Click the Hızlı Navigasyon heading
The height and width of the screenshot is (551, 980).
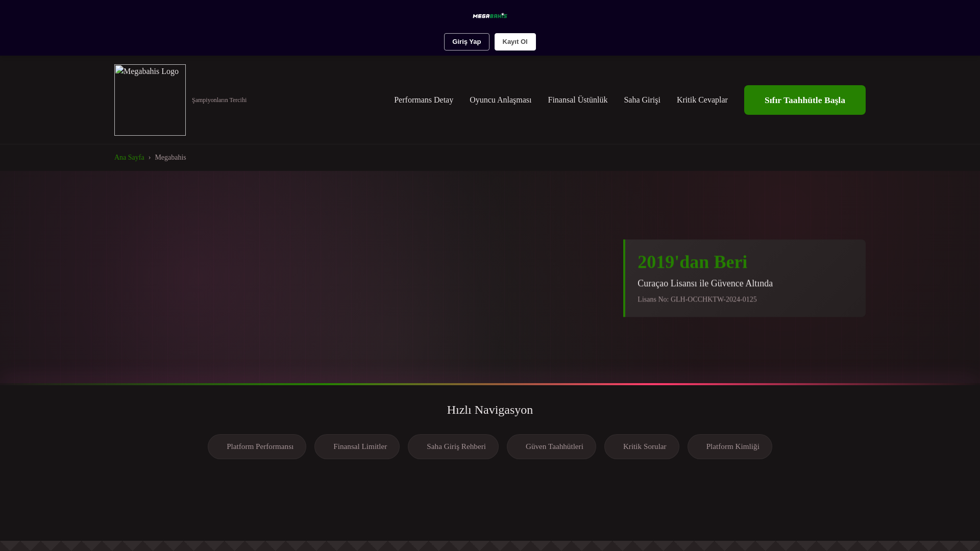tap(490, 410)
